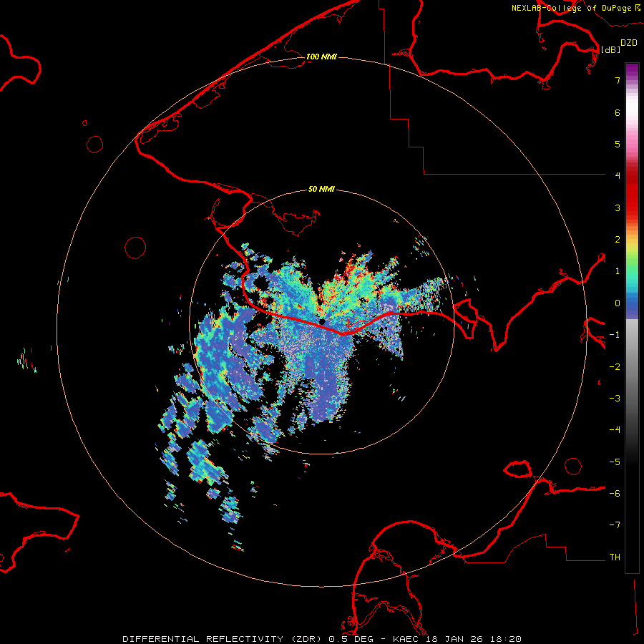Click the 1 value on the dB scale
The width and height of the screenshot is (644, 644).
tap(618, 271)
